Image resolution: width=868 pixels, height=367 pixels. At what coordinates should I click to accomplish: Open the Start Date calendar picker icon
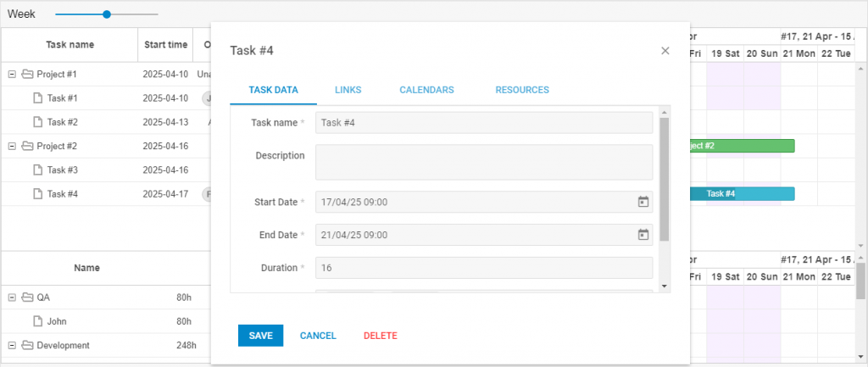click(643, 202)
